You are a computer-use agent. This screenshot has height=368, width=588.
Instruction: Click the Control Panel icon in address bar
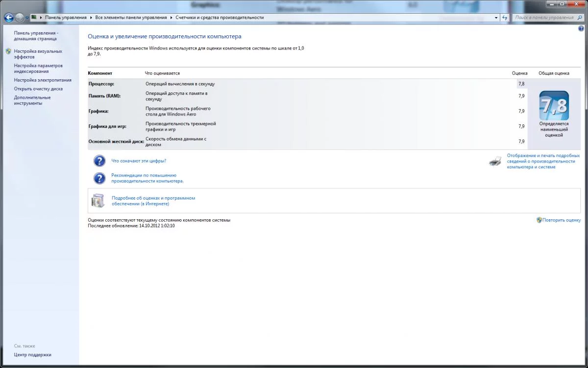34,17
